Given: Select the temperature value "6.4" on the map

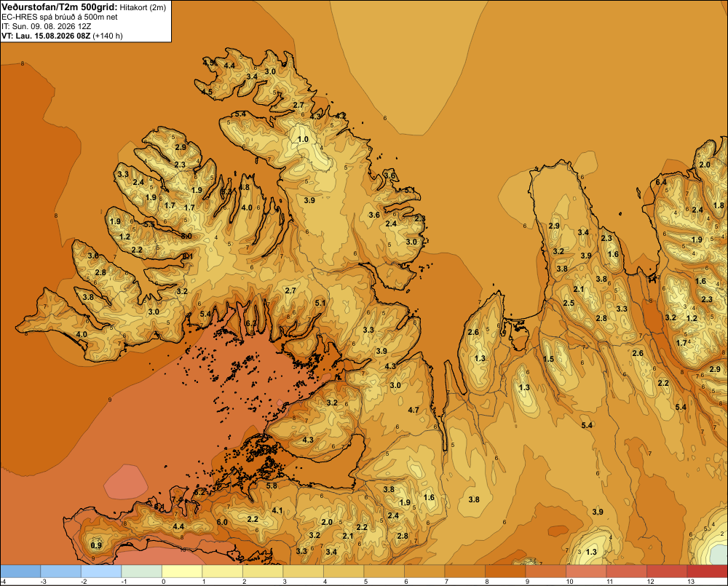Looking at the screenshot, I should click(x=661, y=182).
